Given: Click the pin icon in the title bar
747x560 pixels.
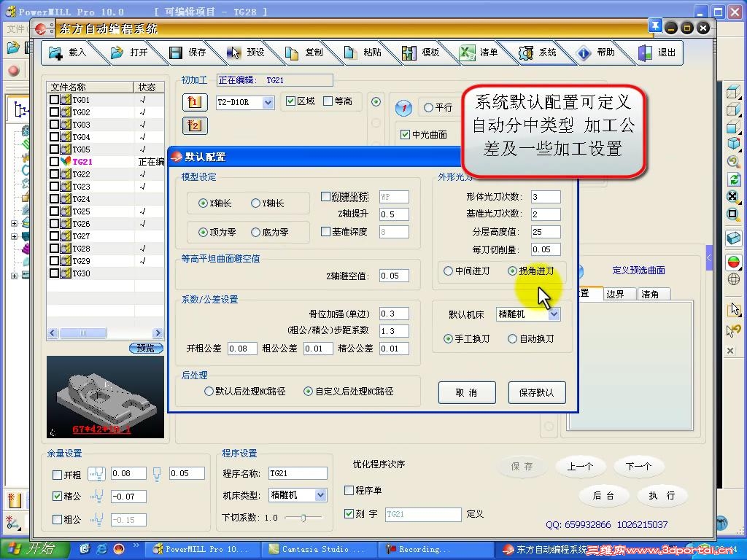Looking at the screenshot, I should (x=655, y=26).
